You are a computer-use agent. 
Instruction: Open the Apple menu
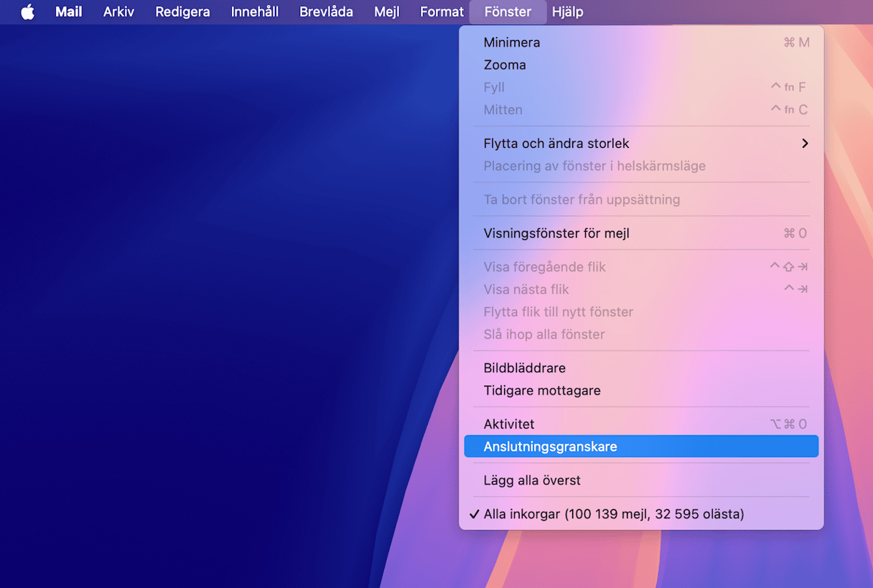coord(27,12)
